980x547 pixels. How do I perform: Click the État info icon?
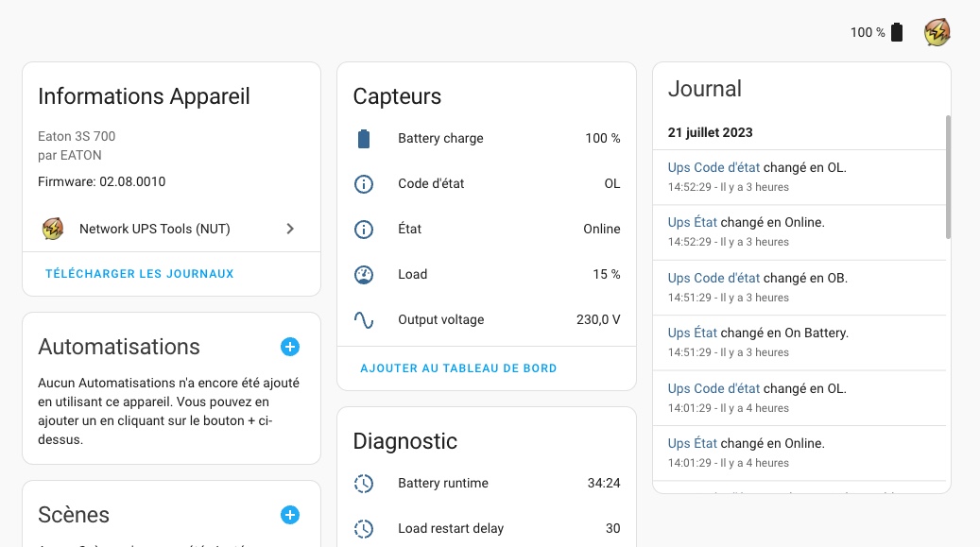[x=364, y=230]
